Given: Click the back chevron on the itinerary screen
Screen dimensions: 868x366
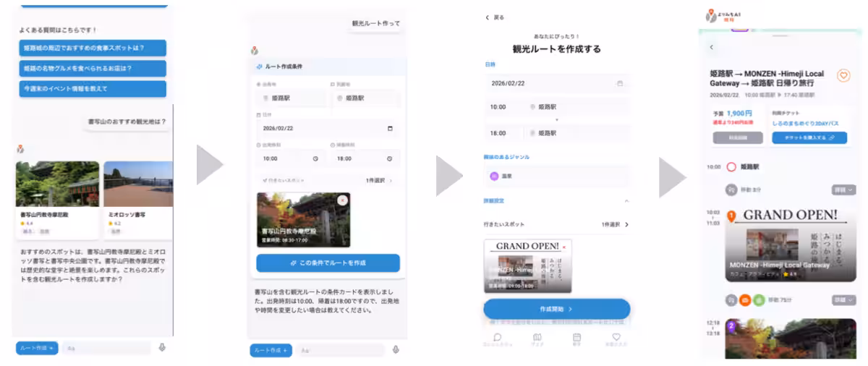Looking at the screenshot, I should 712,47.
